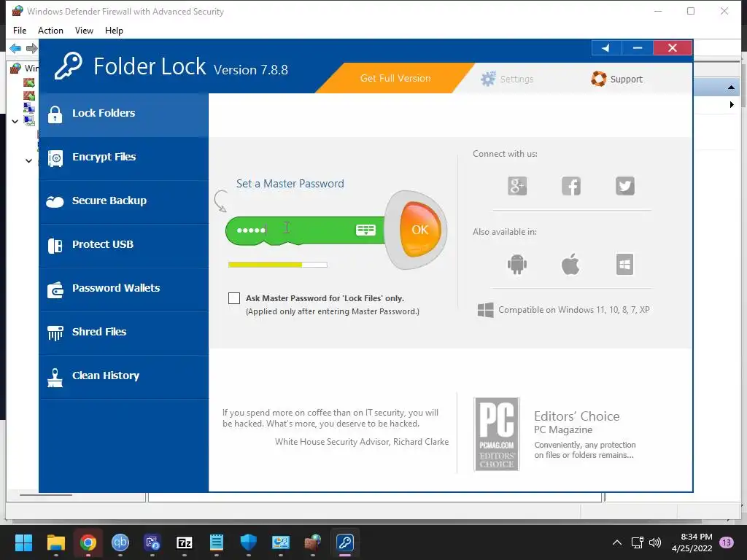Switch to Chrome in taskbar
Viewport: 747px width, 560px height.
(x=88, y=542)
